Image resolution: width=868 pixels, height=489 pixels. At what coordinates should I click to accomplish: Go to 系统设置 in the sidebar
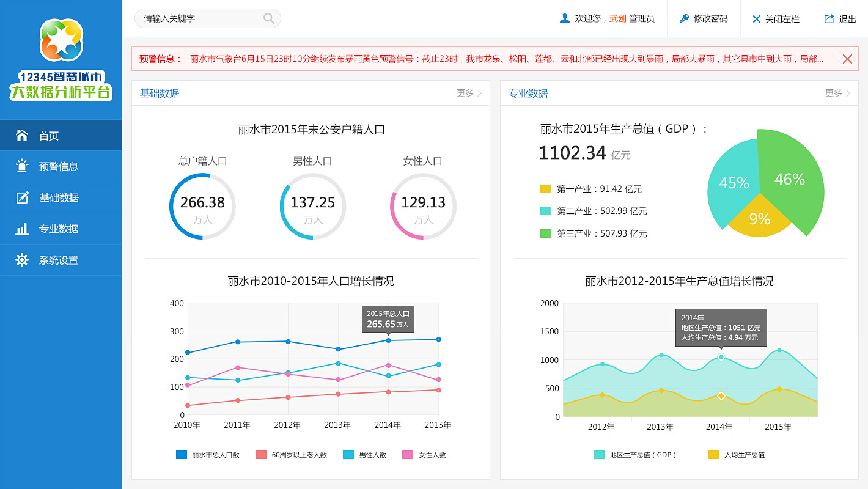pyautogui.click(x=61, y=260)
